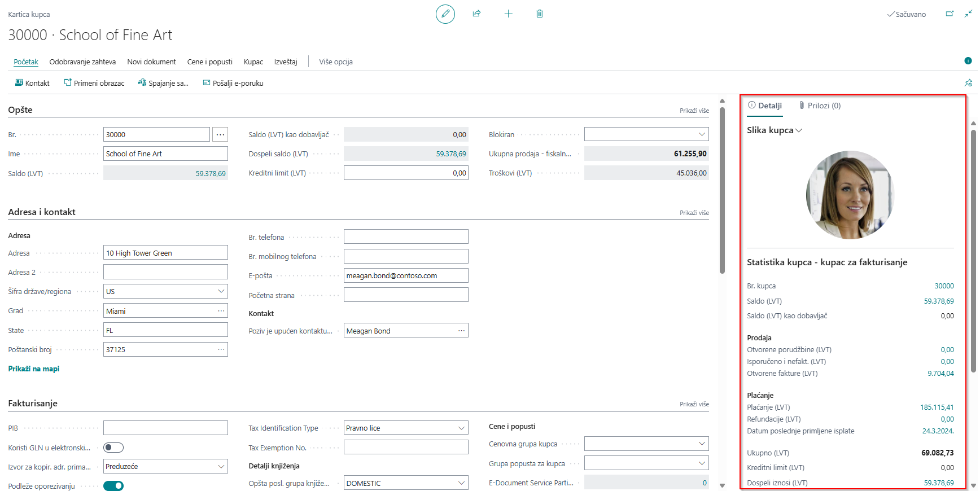This screenshot has height=491, width=980.
Task: Toggle the Koristi GLN u elektronski switch
Action: (x=113, y=448)
